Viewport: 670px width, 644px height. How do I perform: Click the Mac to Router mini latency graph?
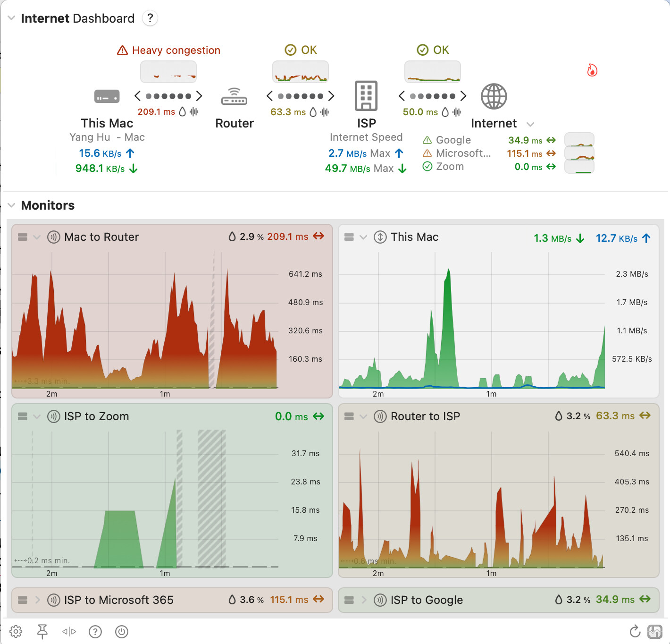(168, 72)
